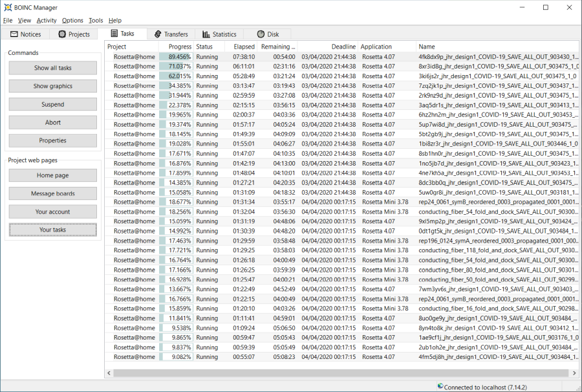The height and width of the screenshot is (392, 582).
Task: Open the Help menu
Action: point(115,21)
